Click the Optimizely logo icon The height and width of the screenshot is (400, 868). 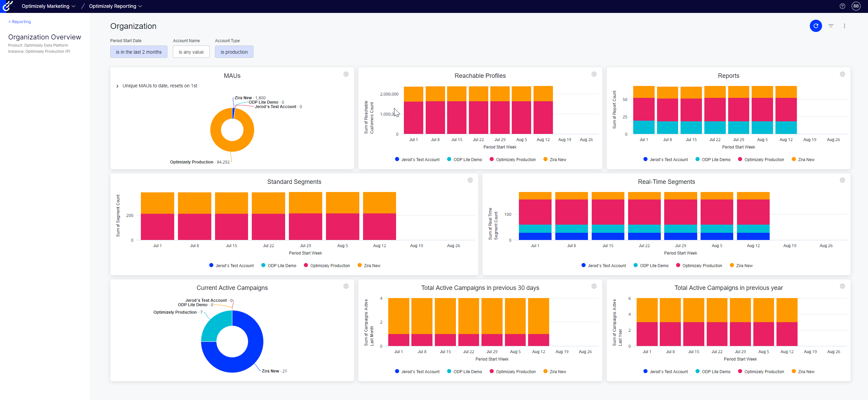[7, 6]
